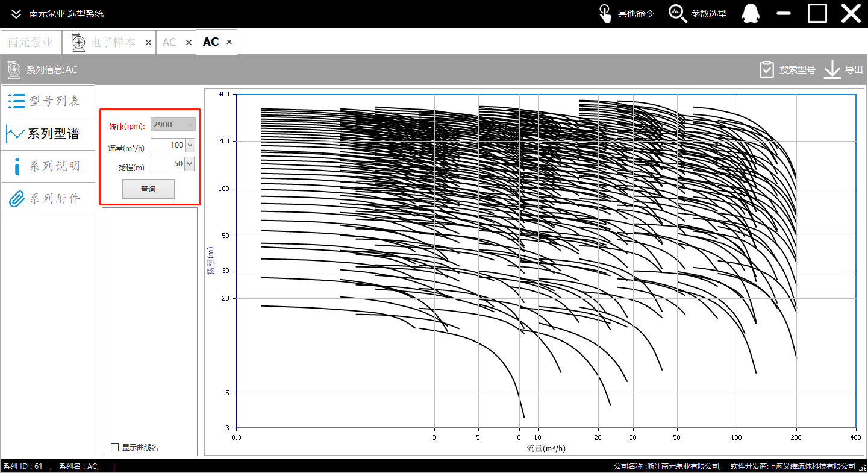Expand the 流量(m³/h) dropdown arrow

point(190,145)
